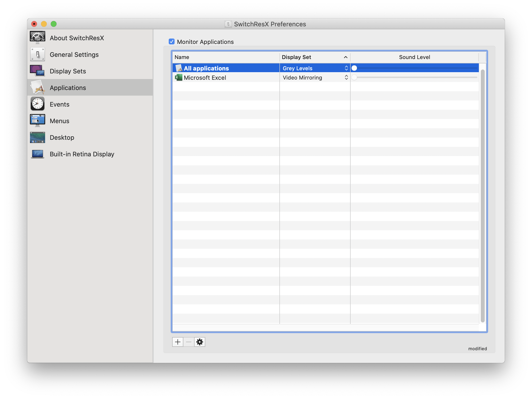Click the Microsoft Excel app icon in list
This screenshot has height=399, width=532.
(x=178, y=78)
